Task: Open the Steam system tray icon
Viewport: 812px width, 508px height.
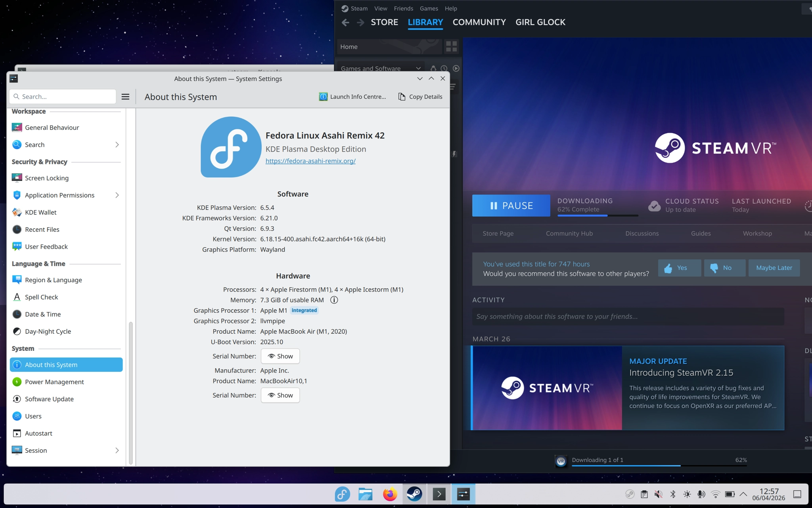Action: coord(630,494)
